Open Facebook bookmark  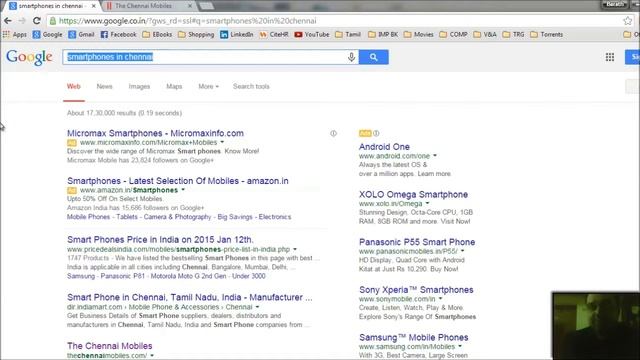pos(118,35)
